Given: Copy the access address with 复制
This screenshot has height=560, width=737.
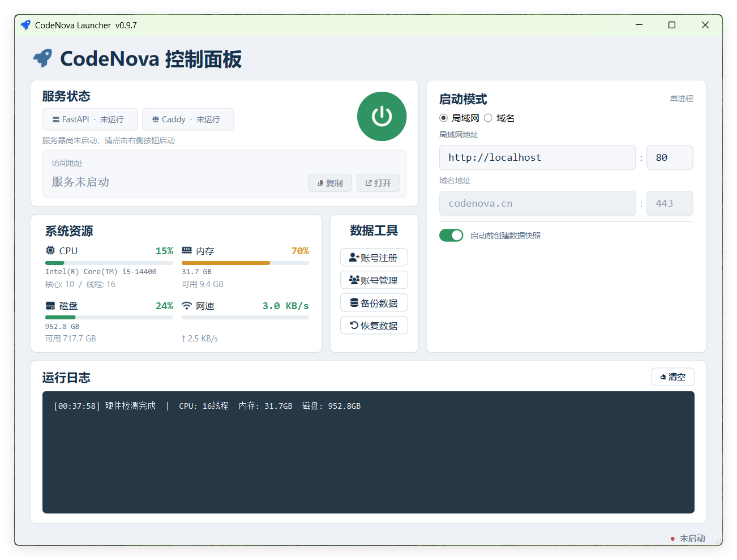Looking at the screenshot, I should (x=330, y=183).
